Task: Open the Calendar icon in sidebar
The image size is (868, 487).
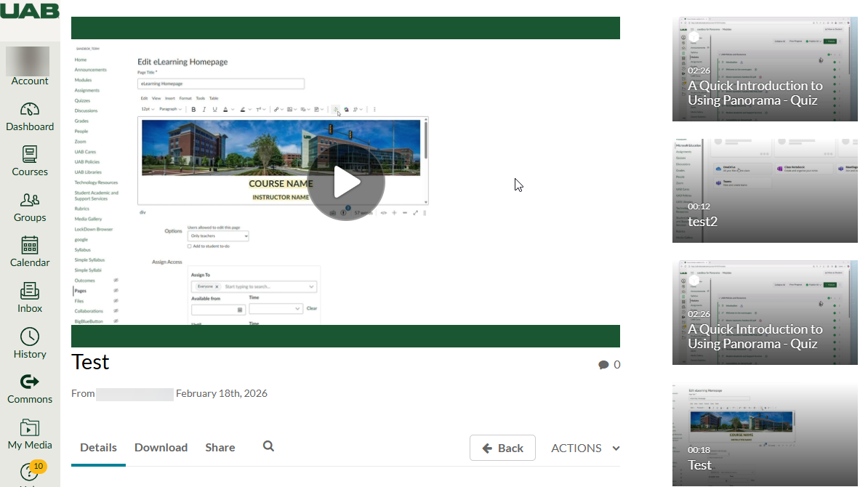Action: [30, 246]
